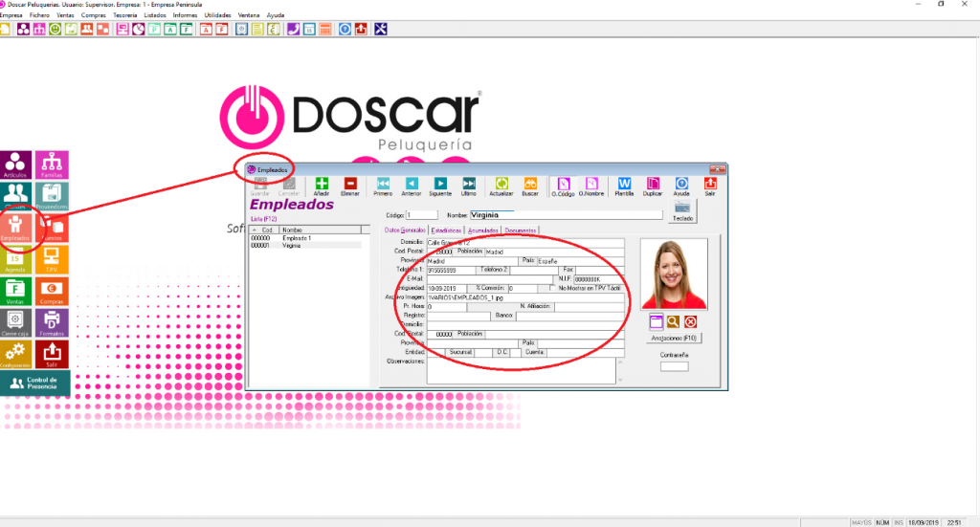Open the Plantilla Word icon
This screenshot has height=527, width=980.
(624, 187)
